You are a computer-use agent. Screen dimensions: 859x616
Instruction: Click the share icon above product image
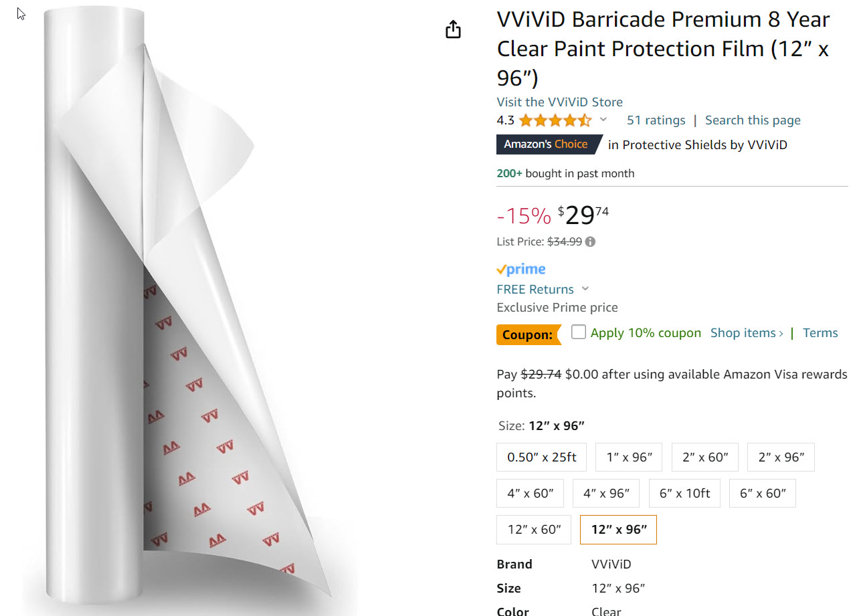click(x=453, y=29)
